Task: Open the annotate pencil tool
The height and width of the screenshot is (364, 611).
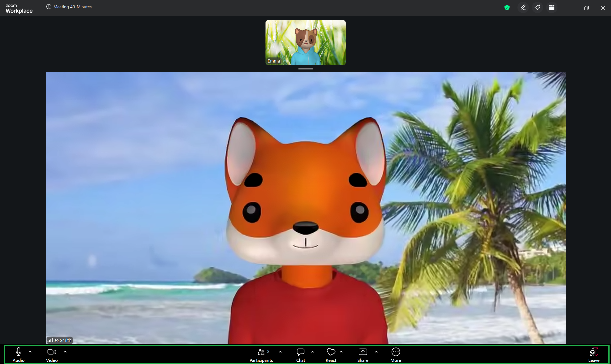Action: [523, 8]
